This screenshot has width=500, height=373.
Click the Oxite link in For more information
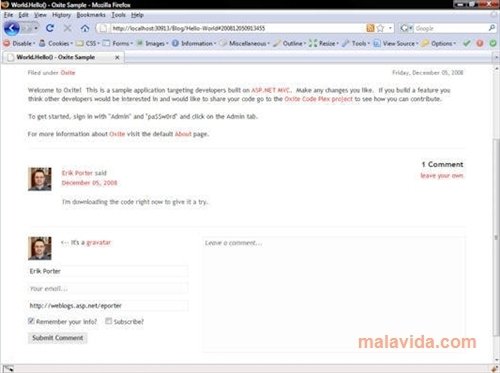click(117, 134)
